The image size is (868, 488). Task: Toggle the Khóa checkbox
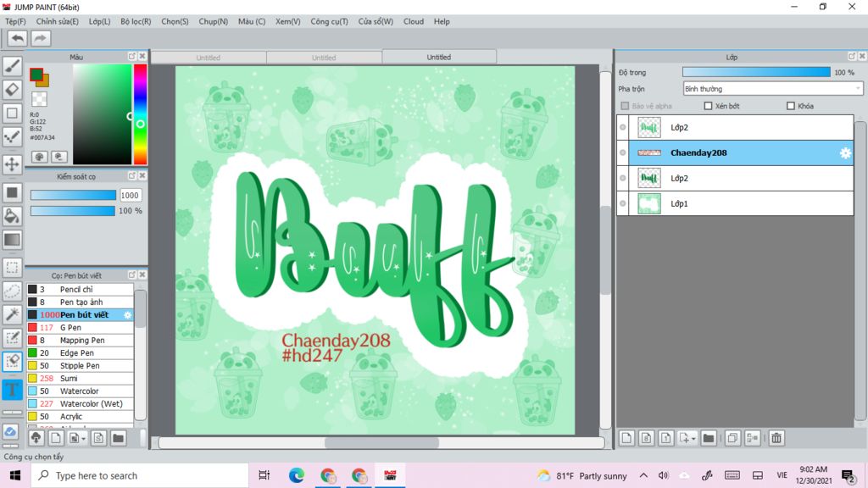coord(791,106)
